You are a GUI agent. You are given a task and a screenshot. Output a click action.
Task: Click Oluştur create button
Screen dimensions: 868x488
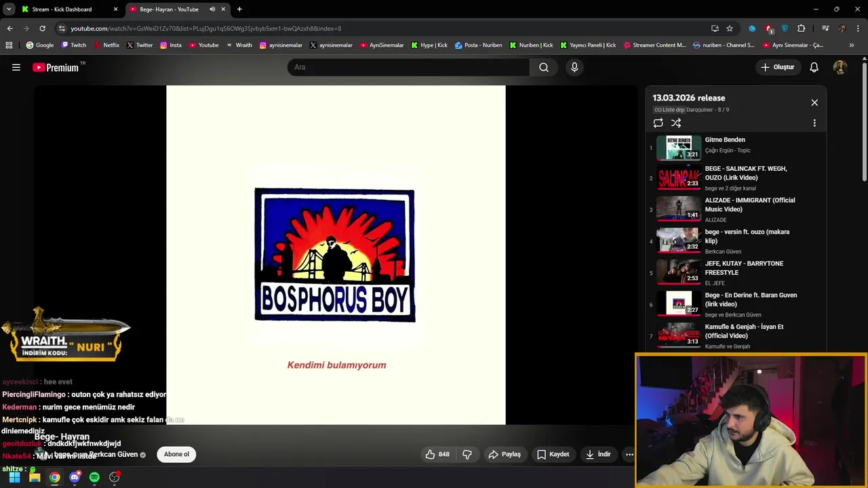click(777, 67)
